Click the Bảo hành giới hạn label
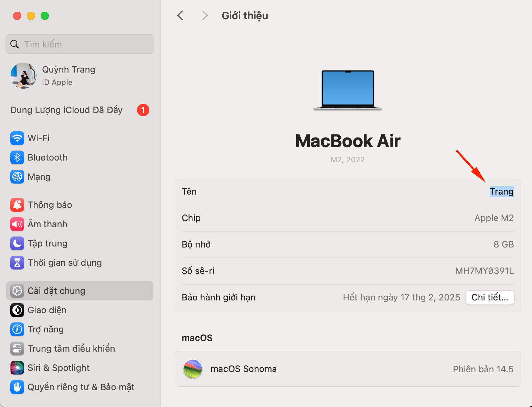The width and height of the screenshot is (532, 407). tap(219, 297)
